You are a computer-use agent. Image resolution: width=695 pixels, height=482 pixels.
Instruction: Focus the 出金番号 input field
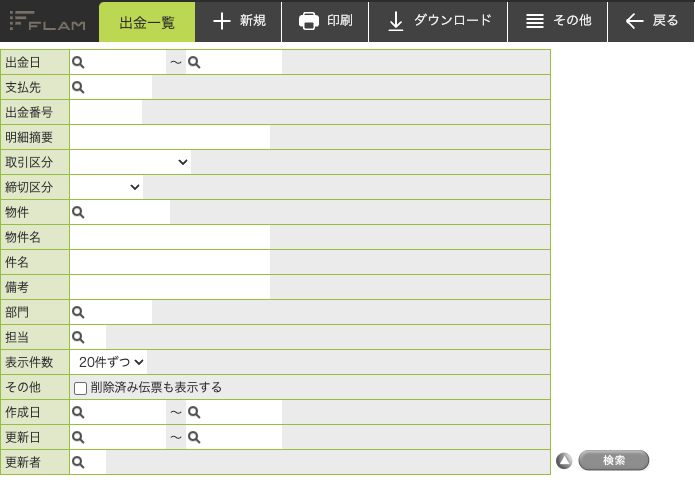[x=106, y=112]
